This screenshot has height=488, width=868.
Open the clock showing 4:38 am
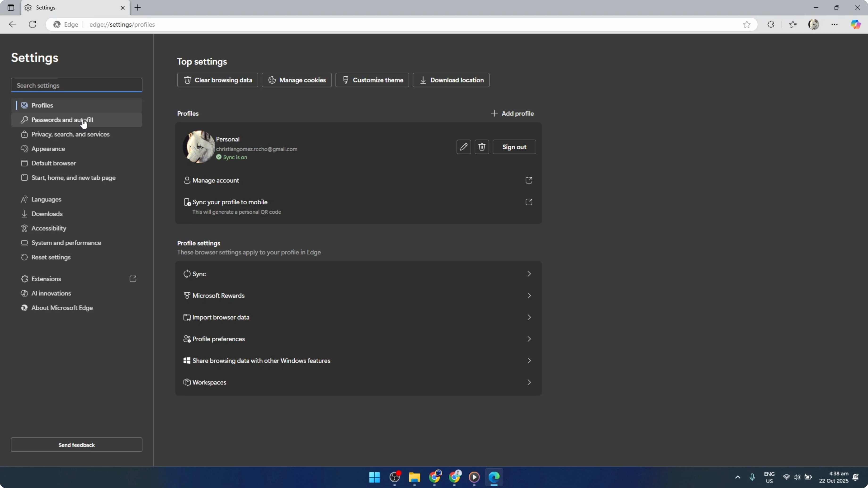tap(834, 477)
